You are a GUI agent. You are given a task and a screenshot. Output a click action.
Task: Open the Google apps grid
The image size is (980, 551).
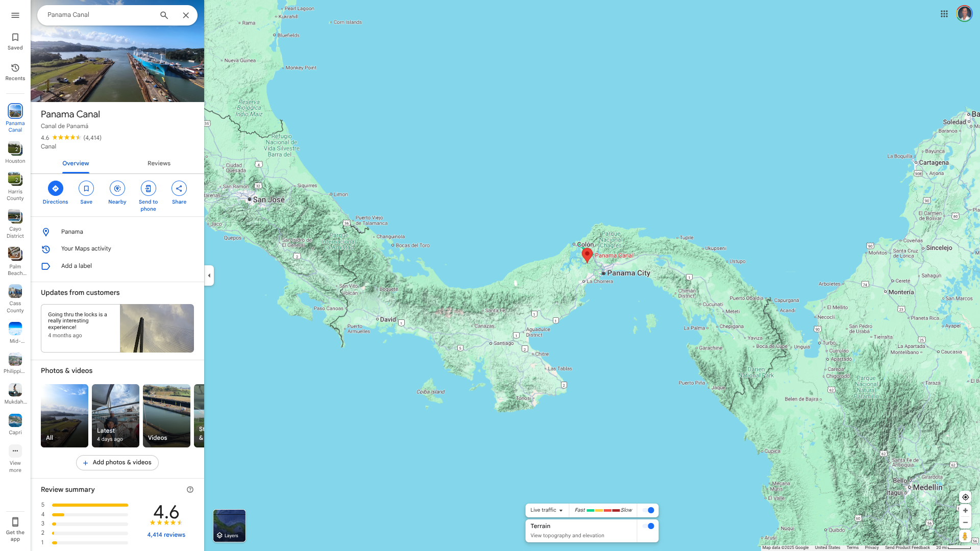click(x=944, y=14)
